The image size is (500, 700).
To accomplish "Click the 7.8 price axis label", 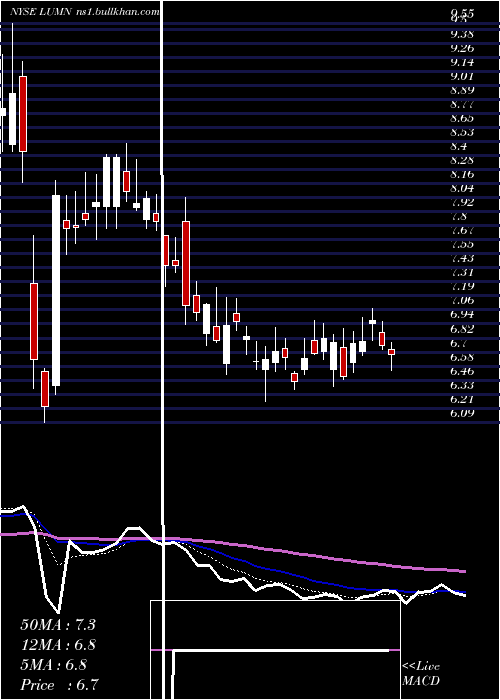I will [x=459, y=217].
